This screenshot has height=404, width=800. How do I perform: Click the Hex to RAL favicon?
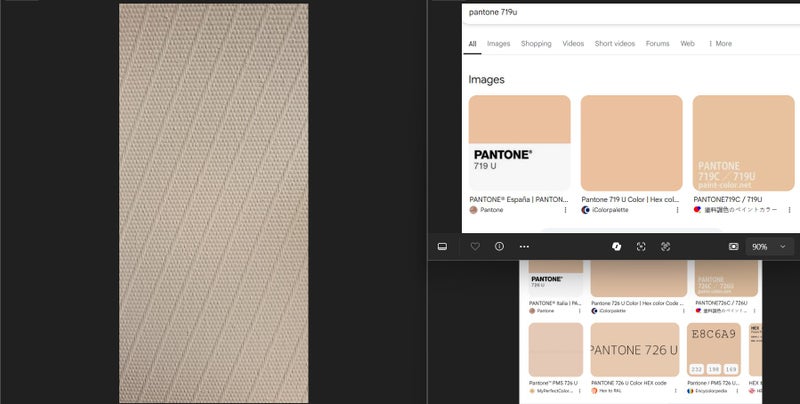coord(594,391)
